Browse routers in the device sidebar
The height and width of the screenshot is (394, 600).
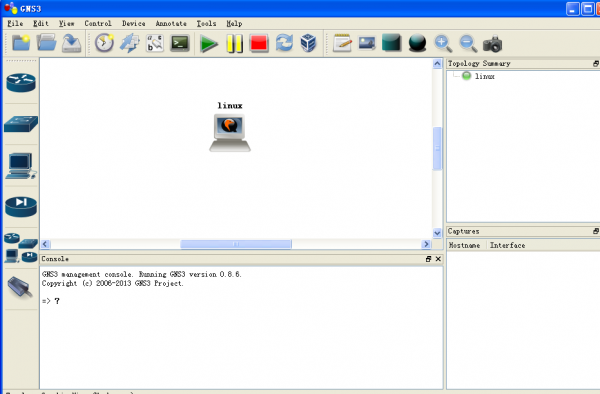pyautogui.click(x=21, y=83)
